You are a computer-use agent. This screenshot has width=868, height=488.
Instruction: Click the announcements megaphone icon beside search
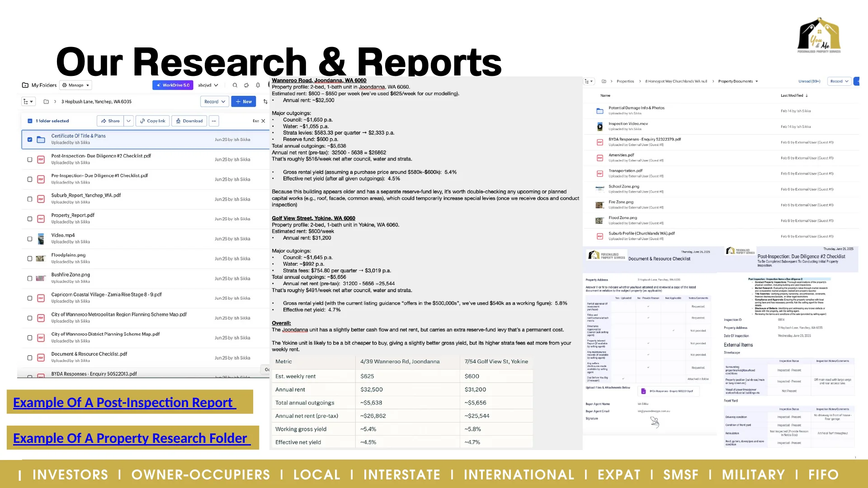coord(246,85)
